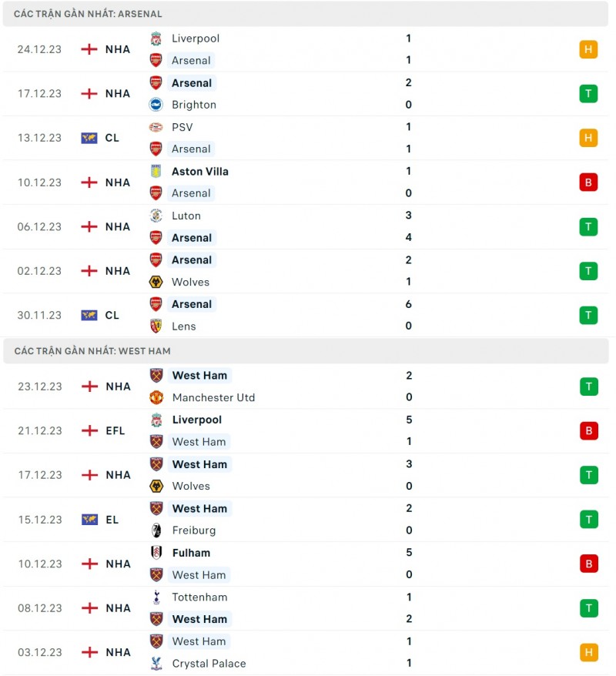Click the Crystal Palace logo
This screenshot has height=676, width=616.
[x=156, y=664]
